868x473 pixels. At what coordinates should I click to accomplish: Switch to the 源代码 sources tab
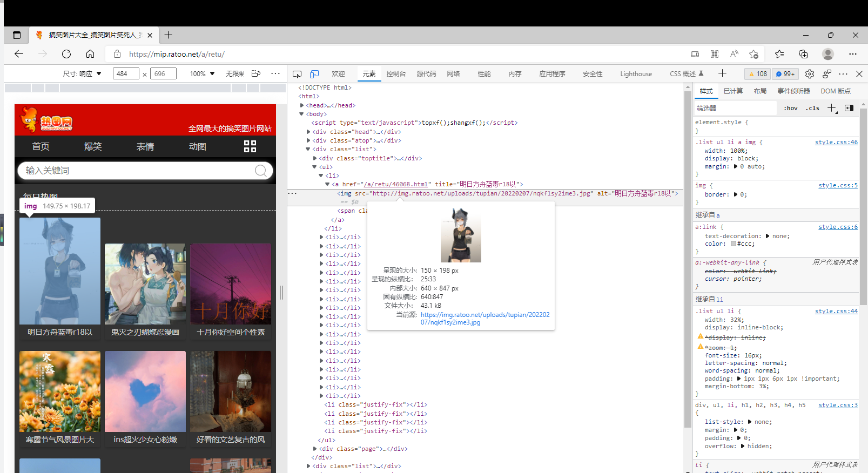[x=426, y=74]
